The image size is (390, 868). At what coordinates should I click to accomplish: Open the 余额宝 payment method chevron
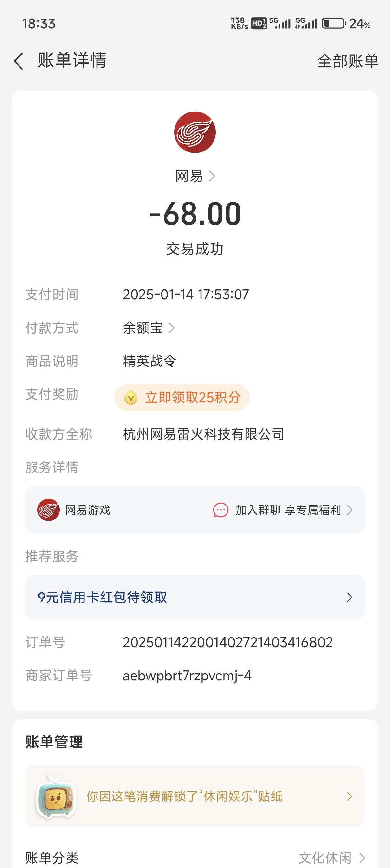tap(171, 328)
